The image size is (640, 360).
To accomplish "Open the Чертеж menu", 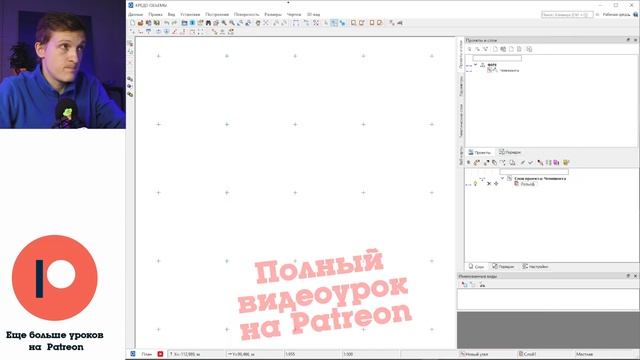I will click(x=294, y=14).
